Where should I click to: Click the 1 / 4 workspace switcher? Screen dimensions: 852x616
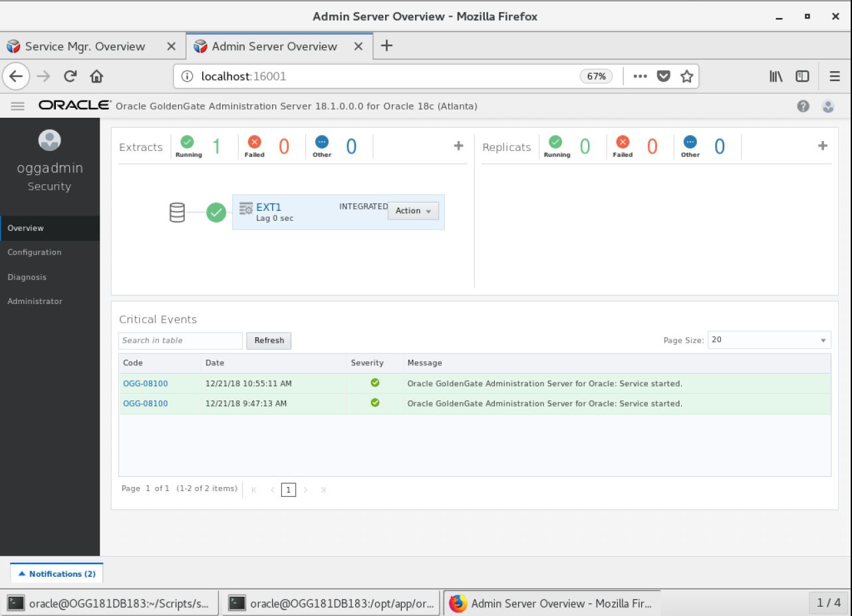tap(829, 603)
